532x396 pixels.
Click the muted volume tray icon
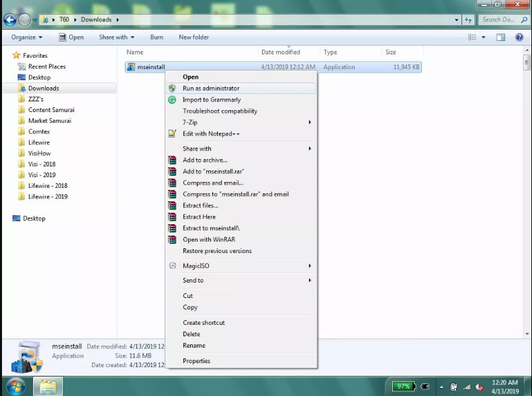coord(479,387)
